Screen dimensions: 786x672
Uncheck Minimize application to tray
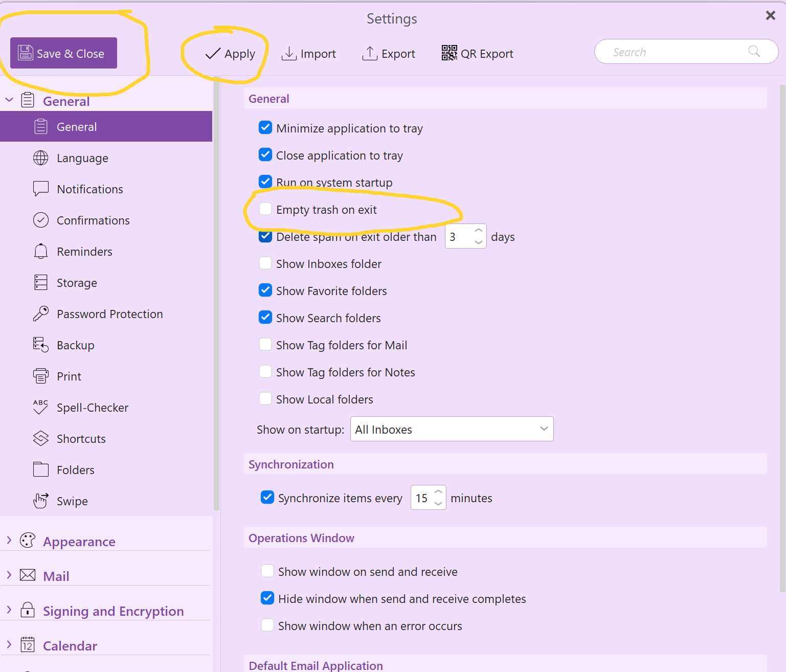click(265, 127)
